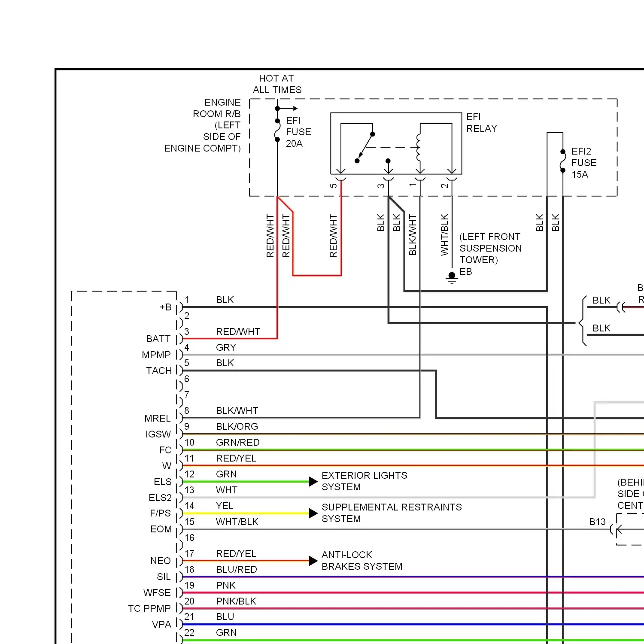Image resolution: width=644 pixels, height=644 pixels.
Task: Click the 'GRN/RED' wire color on pin 10
Action: coord(238,443)
